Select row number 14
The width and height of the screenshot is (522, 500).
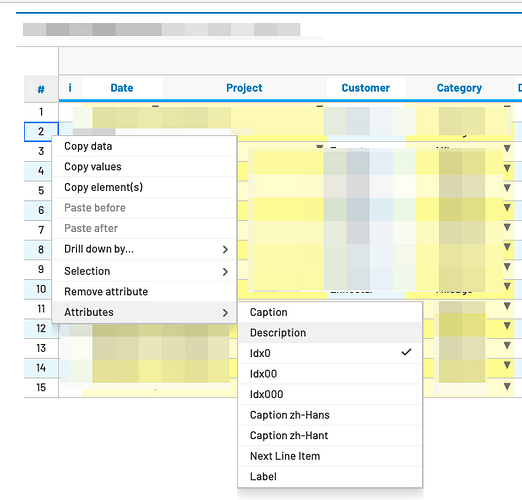41,368
